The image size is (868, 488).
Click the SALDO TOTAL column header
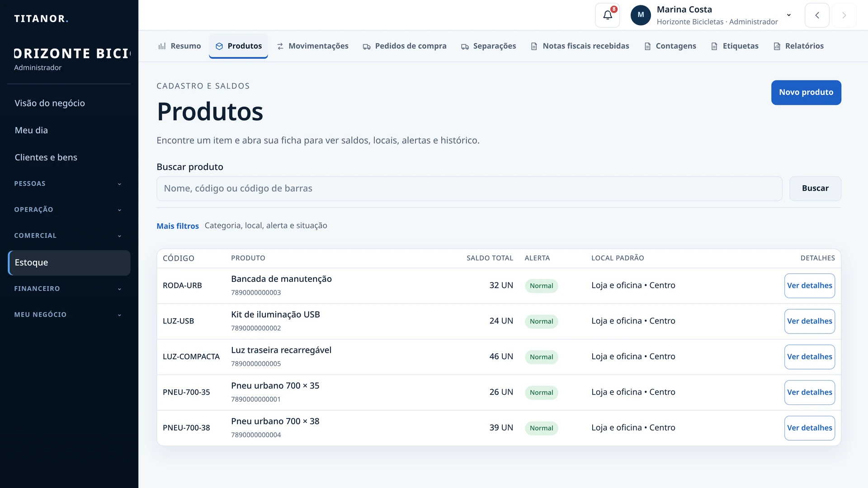pyautogui.click(x=490, y=258)
